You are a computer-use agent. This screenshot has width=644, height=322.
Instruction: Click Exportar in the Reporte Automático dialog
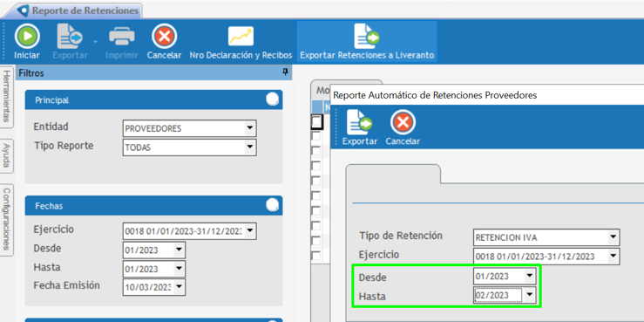point(359,127)
